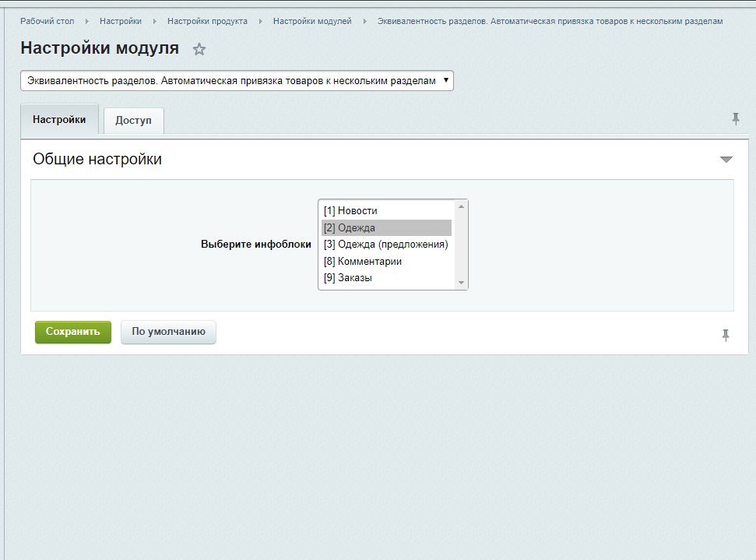Go to Рабочий стол via breadcrumb
The image size is (756, 560).
[47, 21]
